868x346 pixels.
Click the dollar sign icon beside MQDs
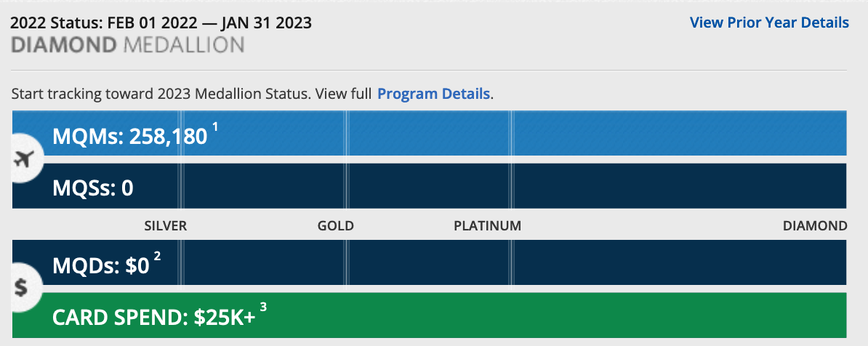coord(22,288)
